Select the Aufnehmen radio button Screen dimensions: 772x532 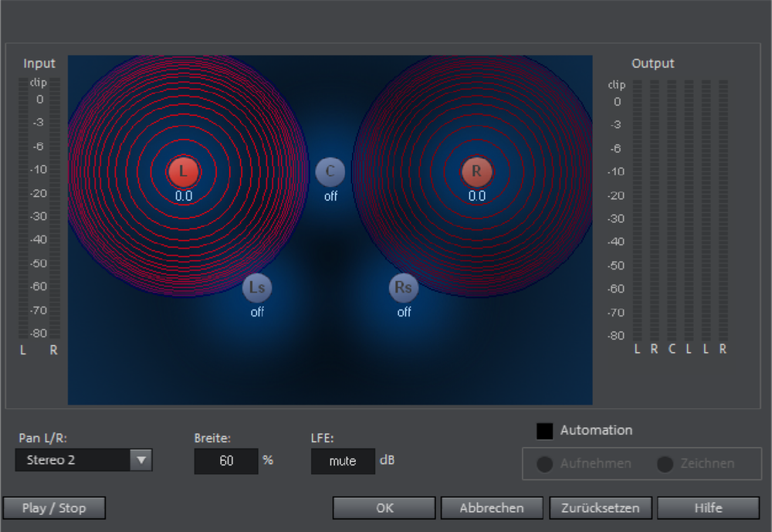point(544,464)
